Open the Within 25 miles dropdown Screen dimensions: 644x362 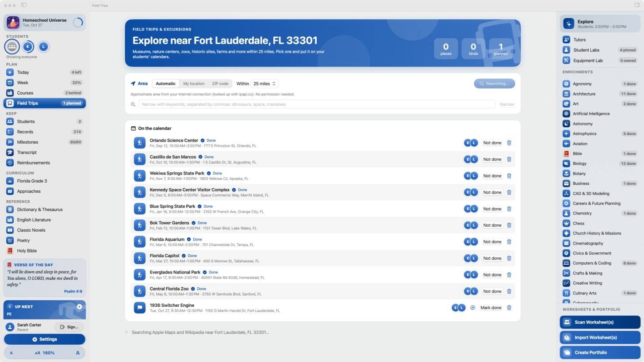point(264,84)
